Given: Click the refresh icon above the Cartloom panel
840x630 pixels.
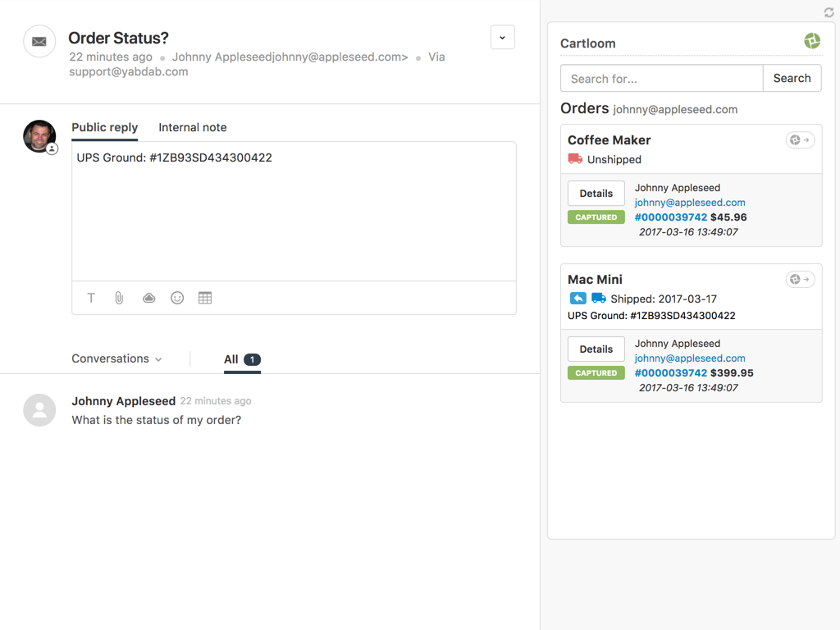Looking at the screenshot, I should (829, 12).
